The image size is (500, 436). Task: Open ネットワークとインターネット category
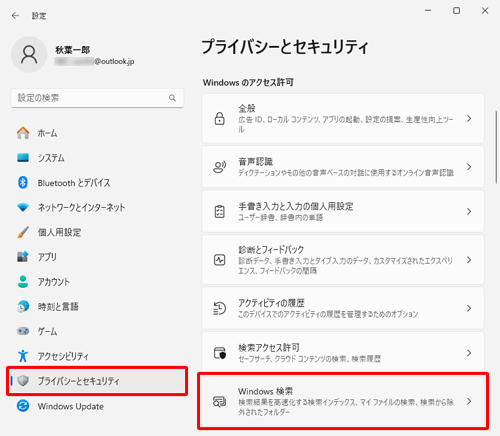tap(97, 207)
